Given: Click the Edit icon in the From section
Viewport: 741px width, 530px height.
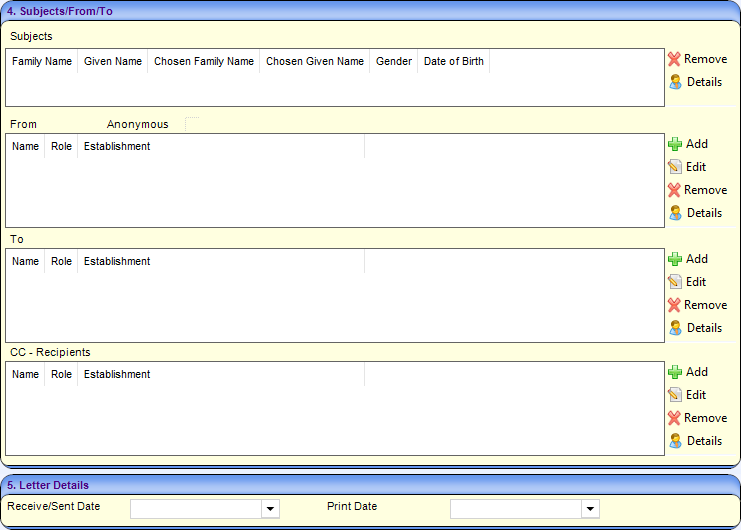Looking at the screenshot, I should pyautogui.click(x=675, y=167).
